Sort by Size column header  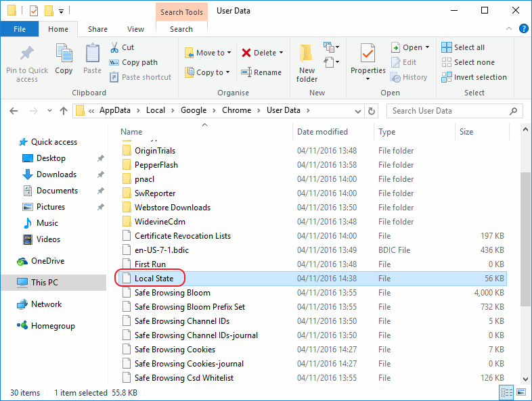tap(466, 132)
